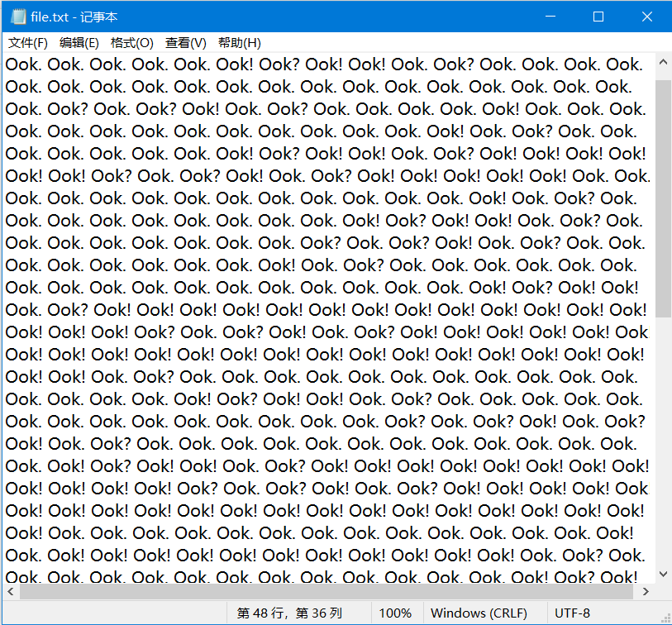This screenshot has width=672, height=625.
Task: Open the 帮助(H) menu
Action: (x=239, y=43)
